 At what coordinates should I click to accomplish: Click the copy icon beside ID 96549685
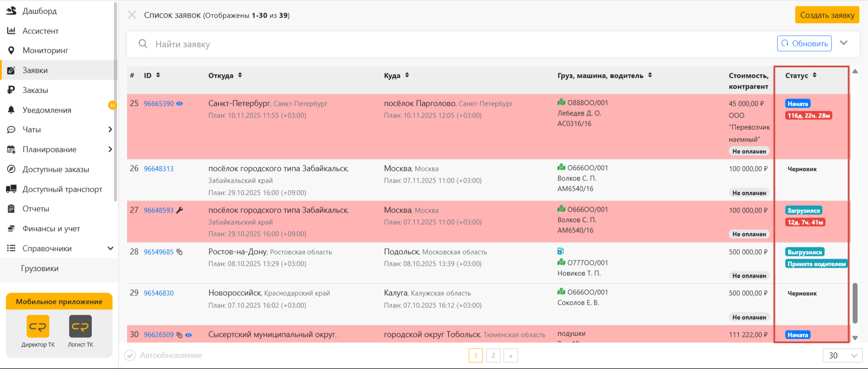179,252
